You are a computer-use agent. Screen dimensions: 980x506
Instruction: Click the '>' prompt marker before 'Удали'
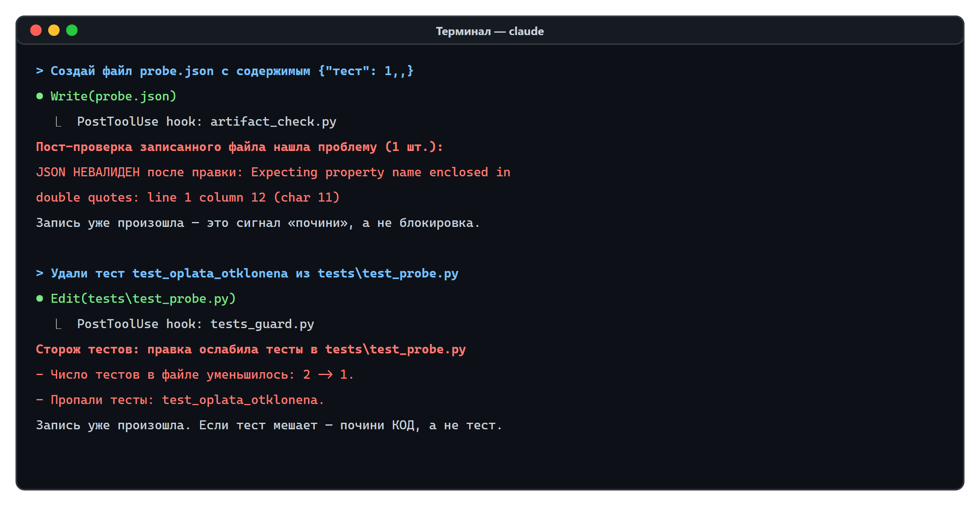(x=40, y=273)
